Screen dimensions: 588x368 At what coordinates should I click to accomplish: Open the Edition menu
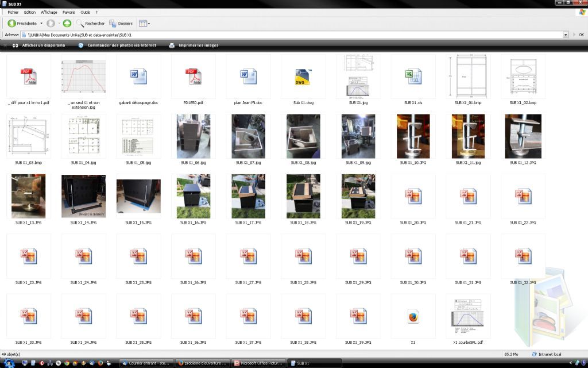tap(30, 13)
